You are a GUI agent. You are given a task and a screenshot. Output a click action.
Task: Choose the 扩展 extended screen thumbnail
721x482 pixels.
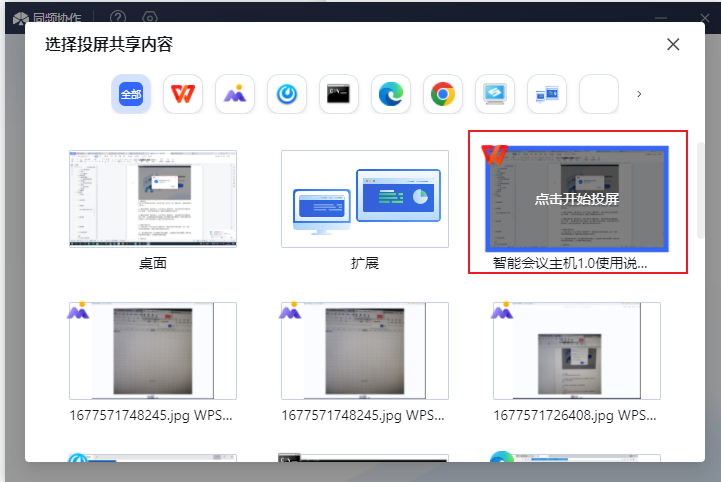point(365,199)
